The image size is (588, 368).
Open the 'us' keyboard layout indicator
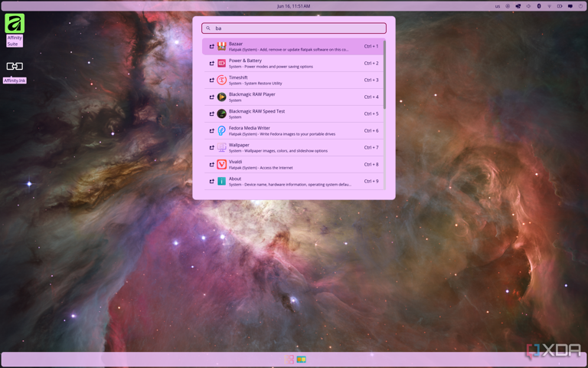click(497, 6)
